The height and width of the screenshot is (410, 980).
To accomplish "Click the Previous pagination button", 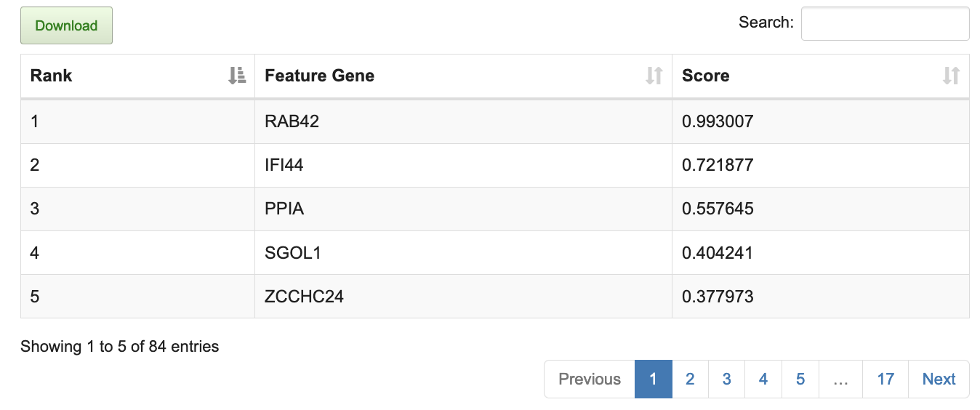I will click(x=590, y=379).
